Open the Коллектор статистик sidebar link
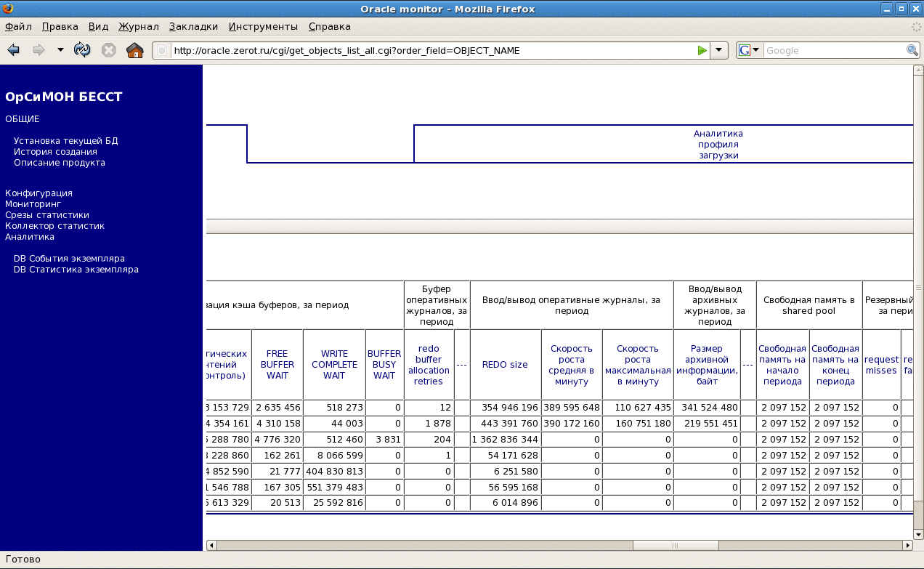 [54, 226]
